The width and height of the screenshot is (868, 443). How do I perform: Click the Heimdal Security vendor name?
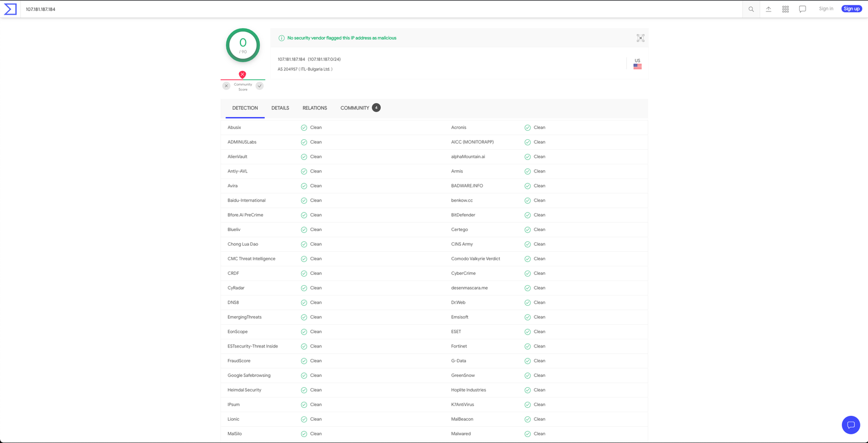pos(245,390)
